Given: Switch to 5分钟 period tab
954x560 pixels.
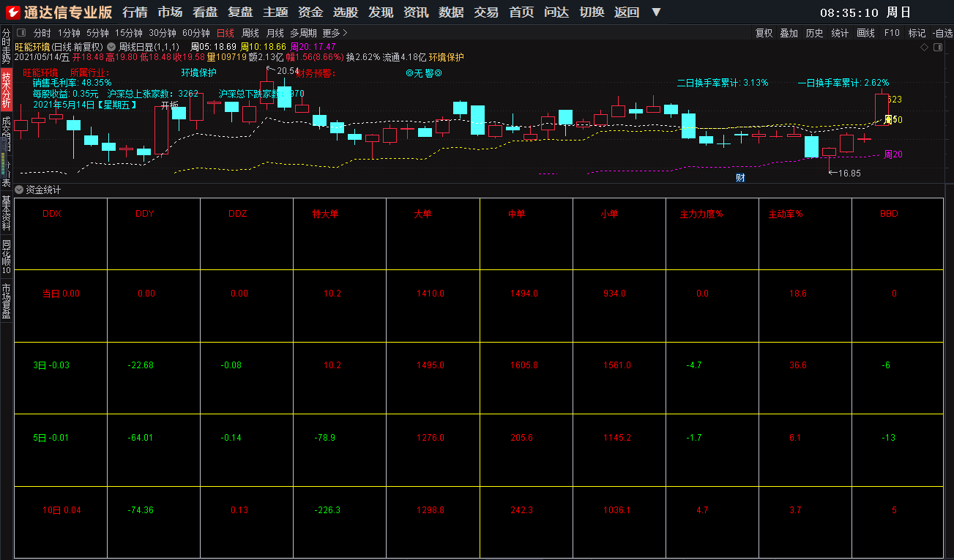Looking at the screenshot, I should tap(97, 33).
